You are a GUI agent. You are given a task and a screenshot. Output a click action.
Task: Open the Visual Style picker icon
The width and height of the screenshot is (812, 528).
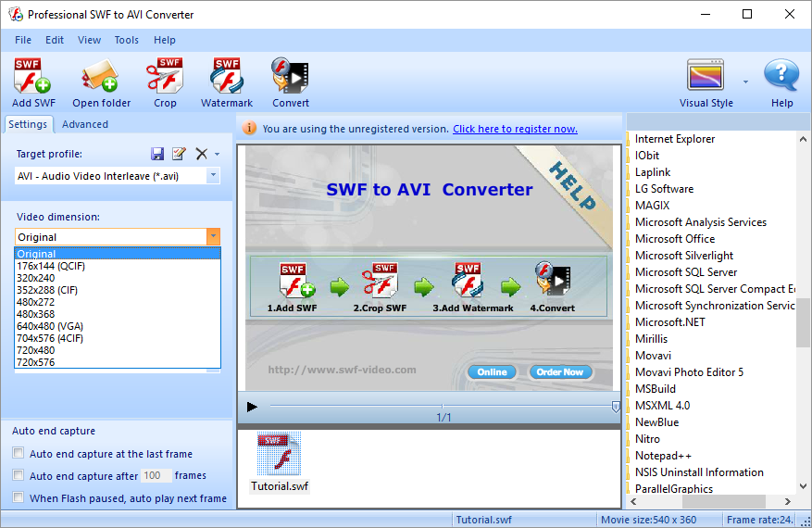(706, 76)
